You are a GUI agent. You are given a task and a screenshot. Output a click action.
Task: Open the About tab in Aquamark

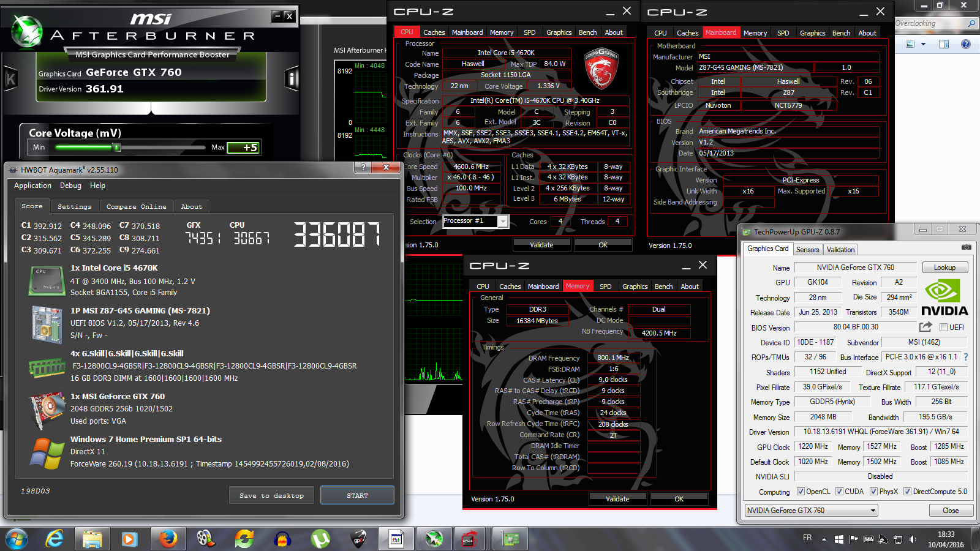pyautogui.click(x=192, y=207)
